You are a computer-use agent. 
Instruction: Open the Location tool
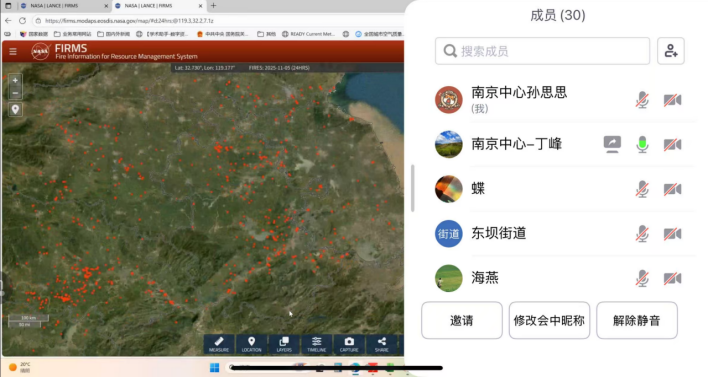coord(251,344)
